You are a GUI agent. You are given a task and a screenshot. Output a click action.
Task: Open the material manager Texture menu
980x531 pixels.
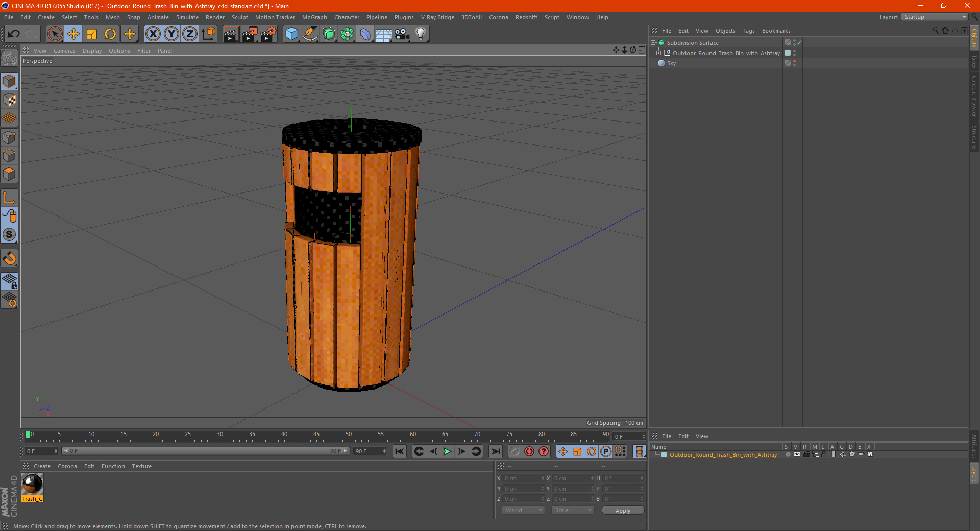click(x=141, y=466)
